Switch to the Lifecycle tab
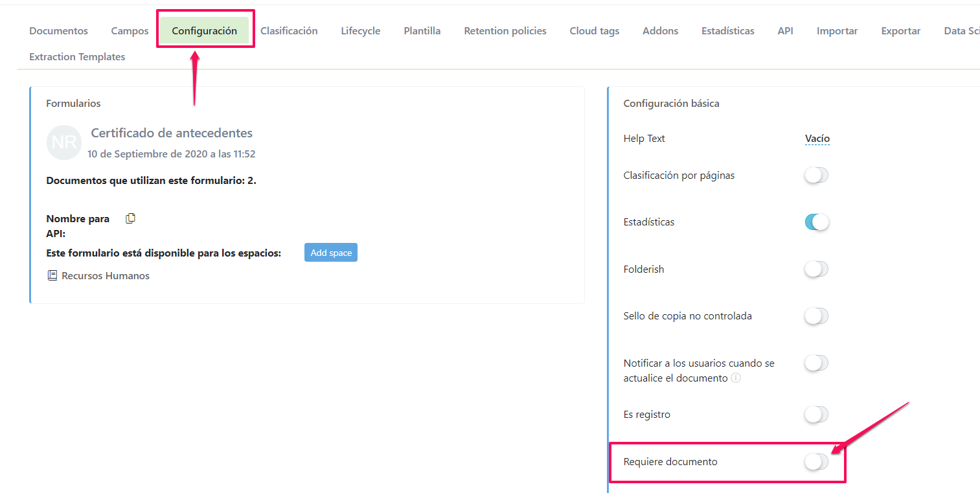The image size is (980, 493). 360,31
